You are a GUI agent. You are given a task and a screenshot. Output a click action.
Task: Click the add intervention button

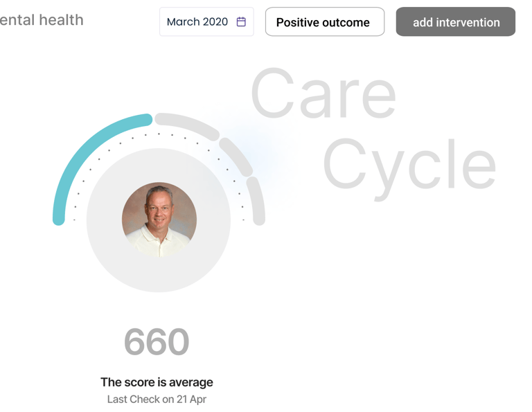(456, 21)
